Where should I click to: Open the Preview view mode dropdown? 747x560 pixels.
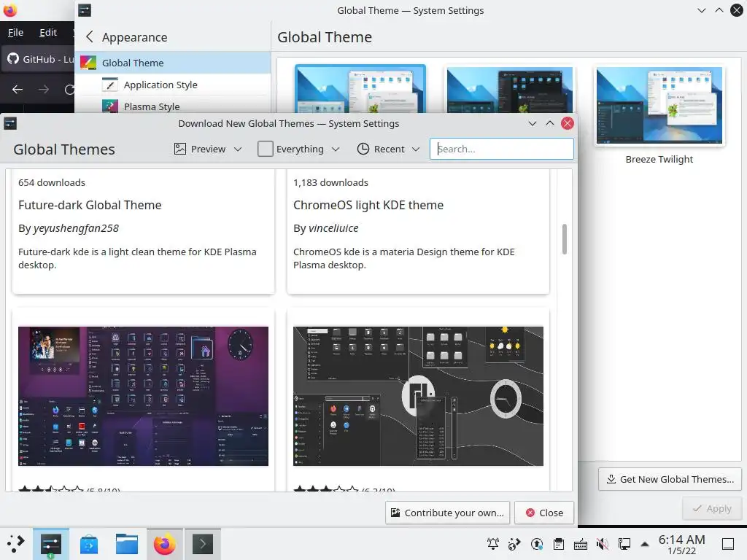pyautogui.click(x=208, y=149)
